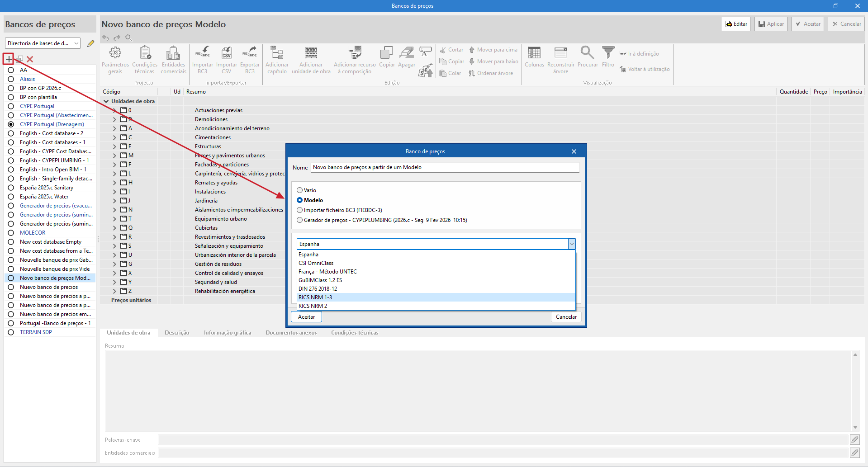The width and height of the screenshot is (868, 467).
Task: Click the Adicionar capítulo icon
Action: [277, 53]
